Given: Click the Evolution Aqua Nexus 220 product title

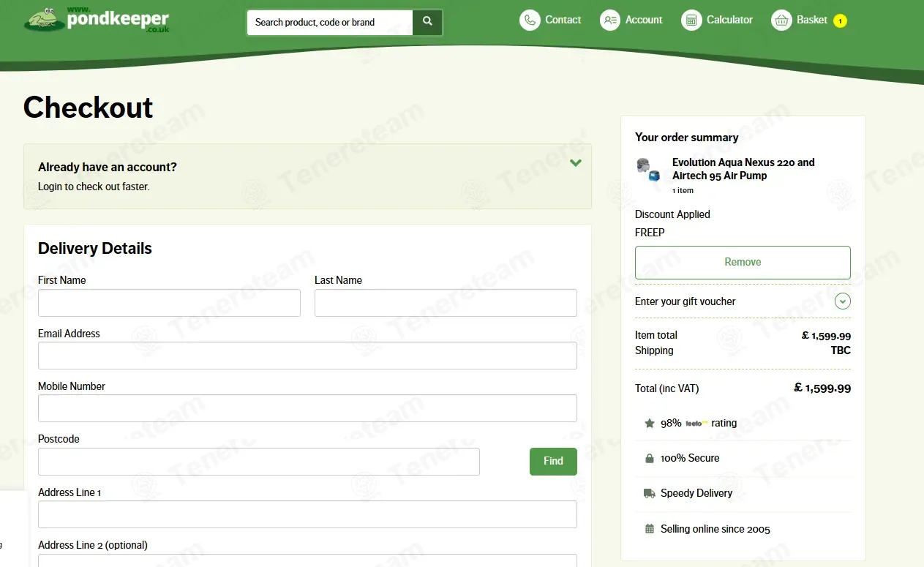Looking at the screenshot, I should (743, 169).
